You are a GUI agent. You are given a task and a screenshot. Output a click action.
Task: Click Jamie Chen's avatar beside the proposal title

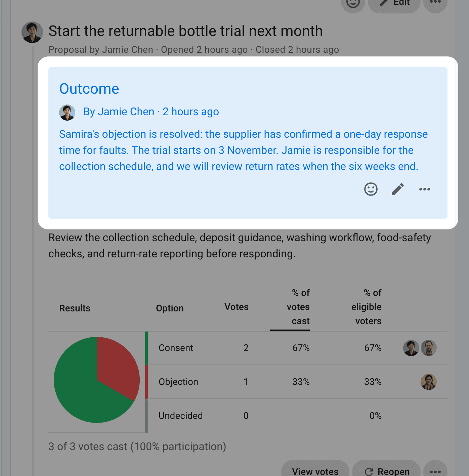coord(32,32)
